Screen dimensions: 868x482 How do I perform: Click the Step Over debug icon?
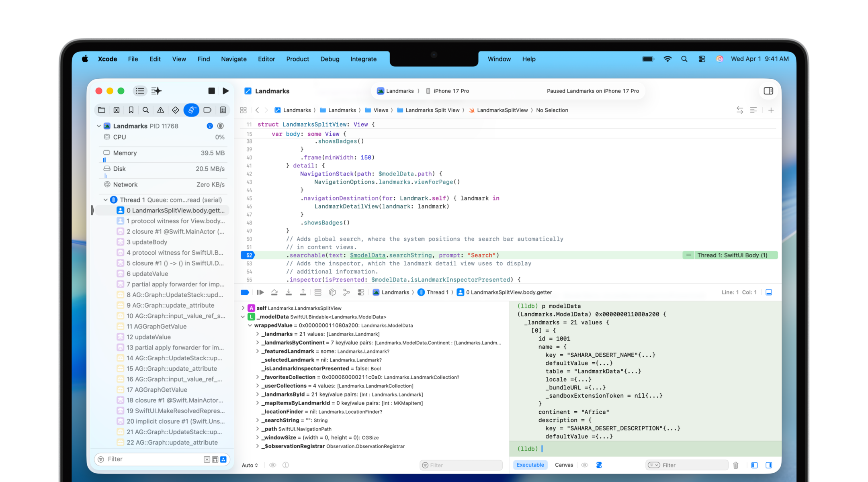coord(274,292)
